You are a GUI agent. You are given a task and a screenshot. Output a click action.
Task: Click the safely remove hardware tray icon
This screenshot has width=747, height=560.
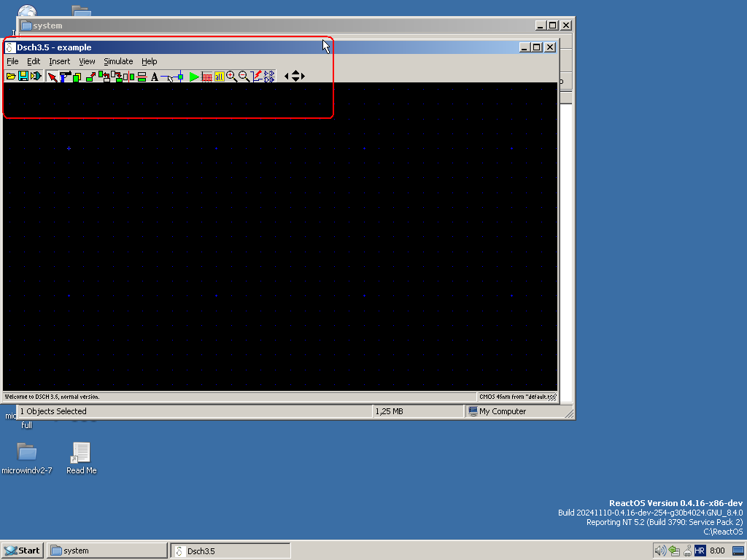click(687, 551)
